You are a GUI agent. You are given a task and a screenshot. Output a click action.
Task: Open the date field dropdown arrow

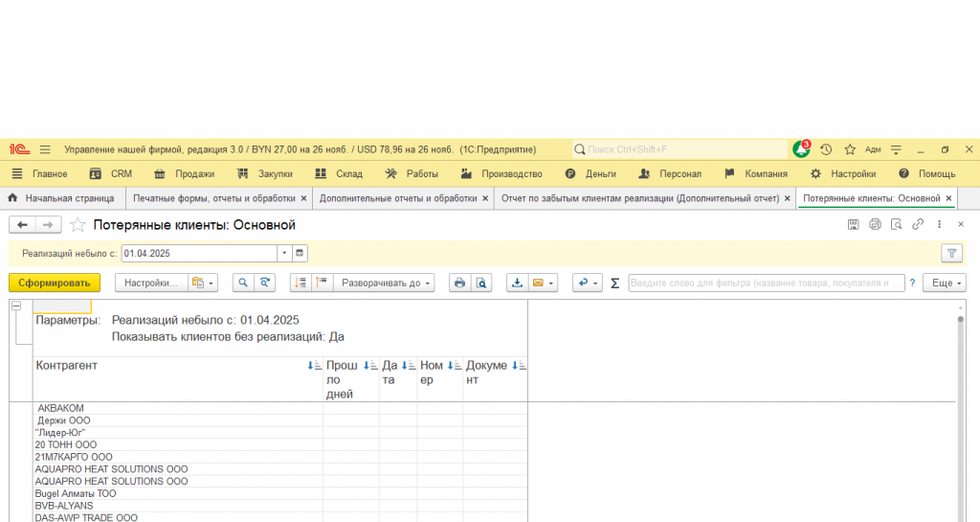[284, 253]
